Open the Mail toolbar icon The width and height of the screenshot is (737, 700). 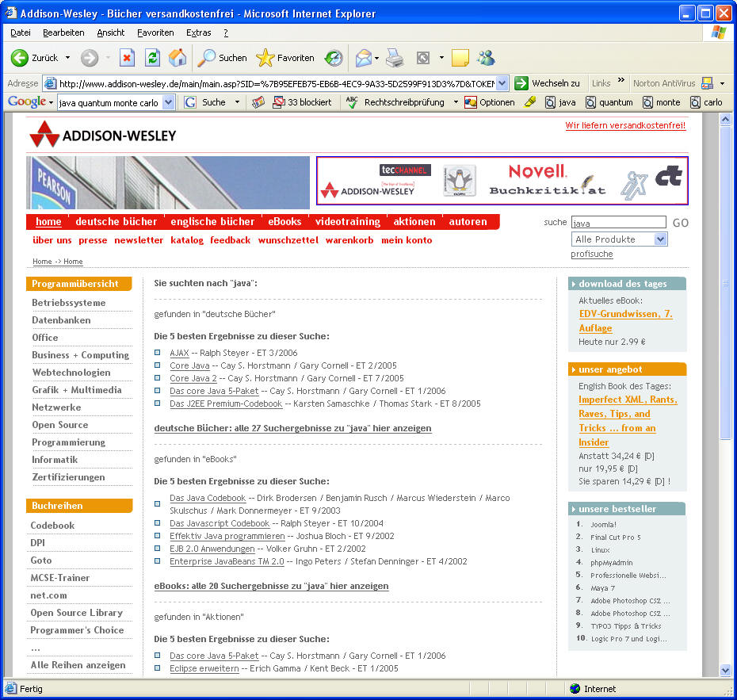[364, 58]
